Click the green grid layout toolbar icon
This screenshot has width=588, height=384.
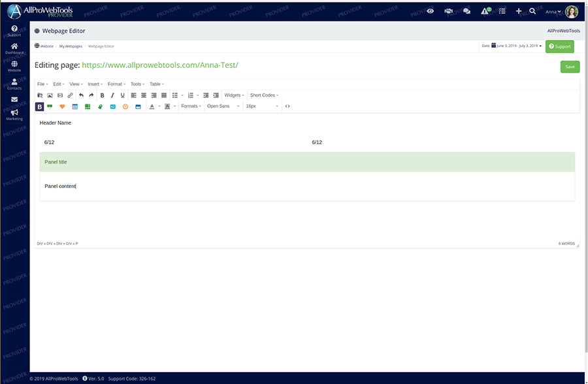[x=88, y=106]
